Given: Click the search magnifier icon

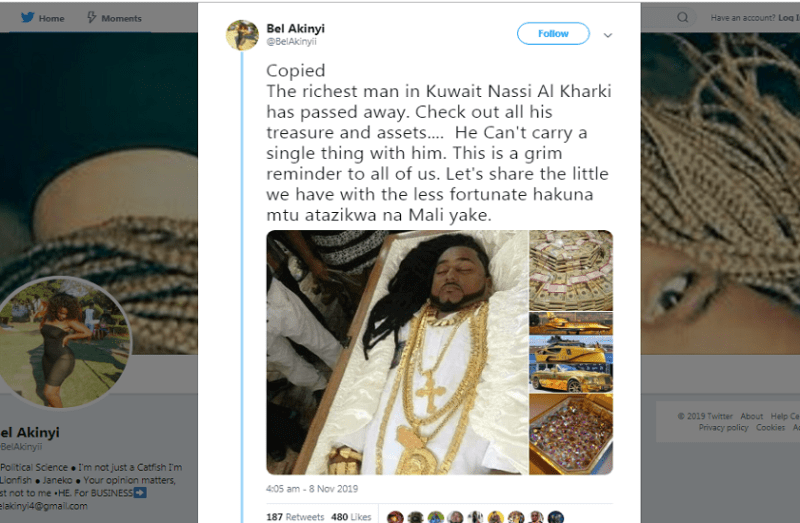Looking at the screenshot, I should point(683,17).
